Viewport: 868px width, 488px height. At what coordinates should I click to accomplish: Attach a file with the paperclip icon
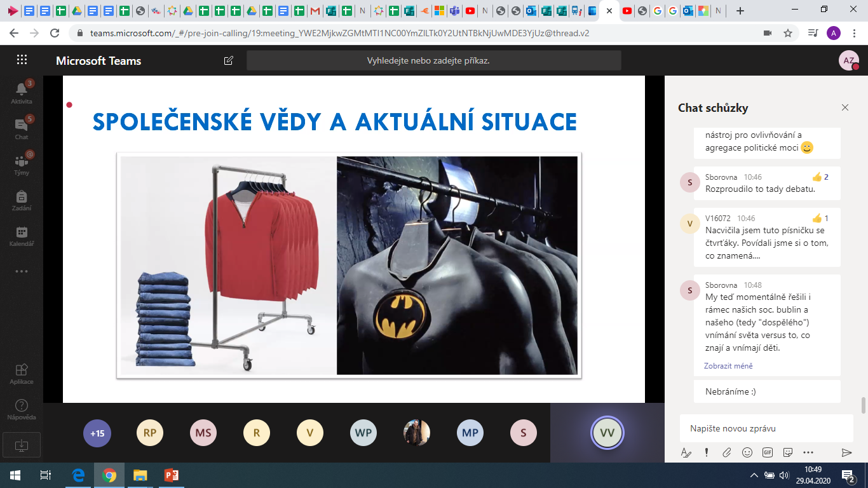(727, 452)
